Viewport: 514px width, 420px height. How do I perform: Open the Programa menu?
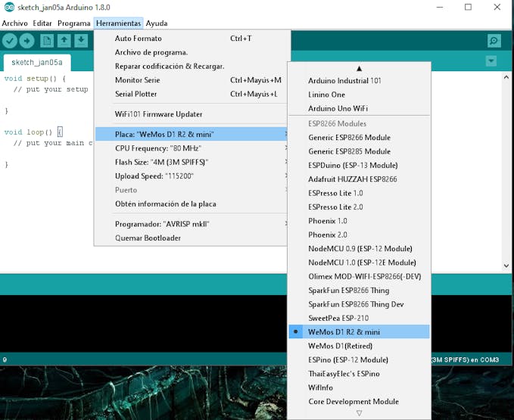(73, 23)
